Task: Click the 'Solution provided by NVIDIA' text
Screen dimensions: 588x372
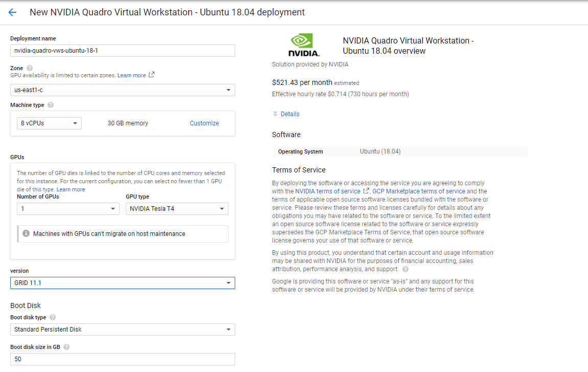Action: (310, 64)
